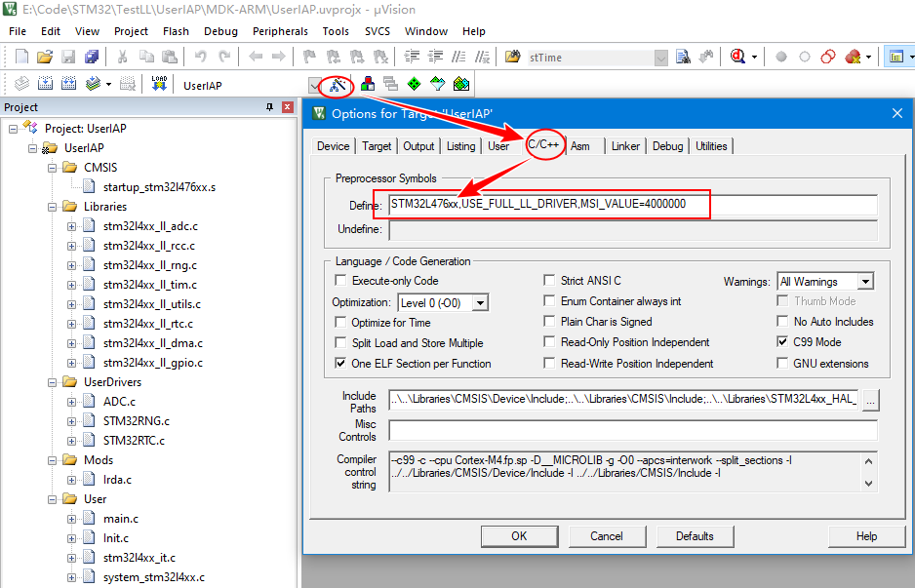Toggle the Optimize for Time checkbox
Image resolution: width=915 pixels, height=588 pixels.
(340, 322)
